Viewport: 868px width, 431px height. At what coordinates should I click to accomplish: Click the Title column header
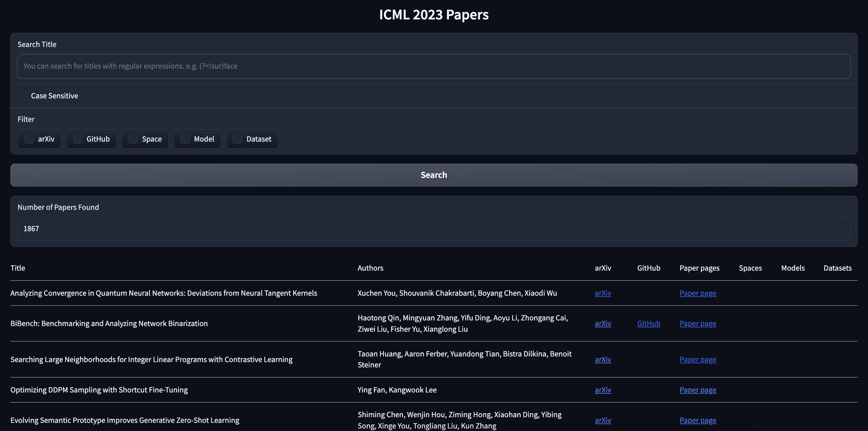pyautogui.click(x=18, y=268)
